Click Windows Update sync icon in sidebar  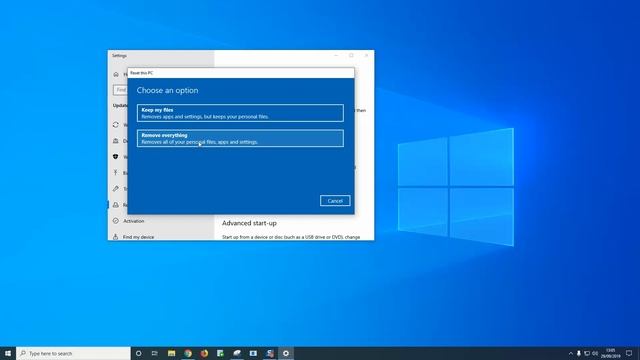(116, 125)
